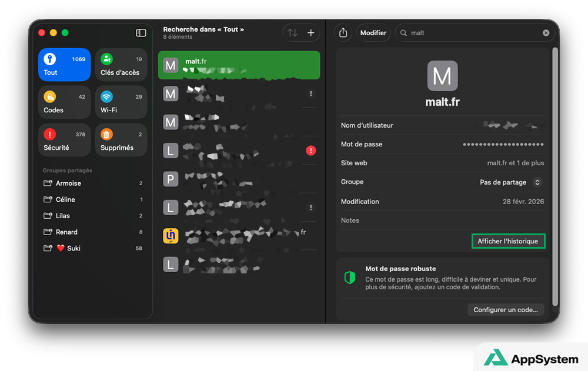This screenshot has height=371, width=588.
Task: Click the share icon in toolbar
Action: pyautogui.click(x=343, y=33)
